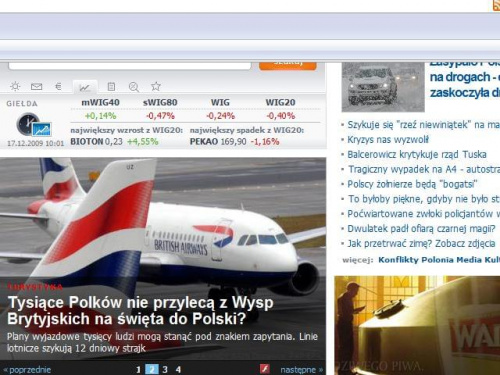
Task: Click the Giełda clock chart icon
Action: [x=34, y=125]
